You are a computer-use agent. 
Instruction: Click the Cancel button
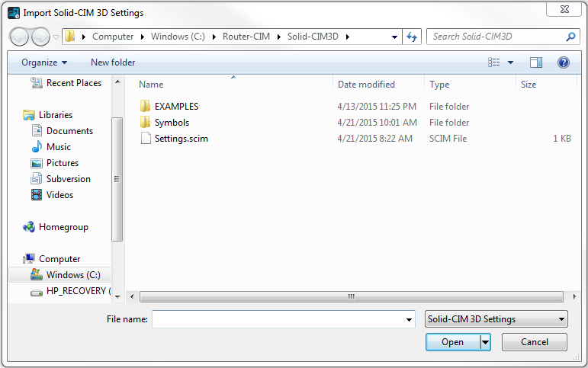(x=534, y=342)
